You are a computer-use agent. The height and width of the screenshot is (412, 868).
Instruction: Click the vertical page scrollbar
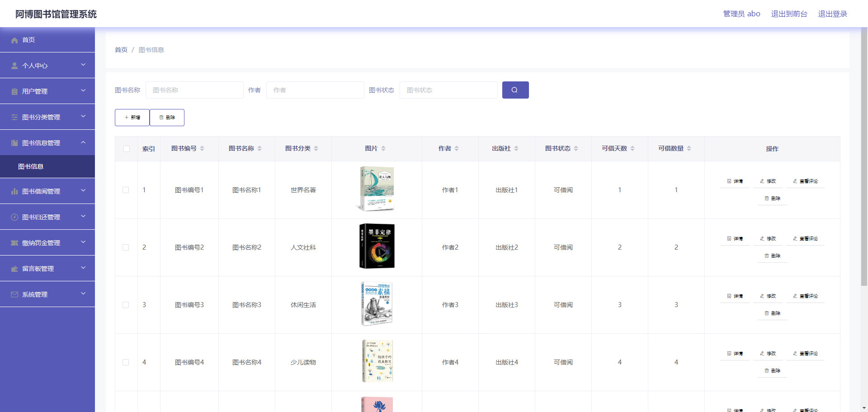click(864, 158)
